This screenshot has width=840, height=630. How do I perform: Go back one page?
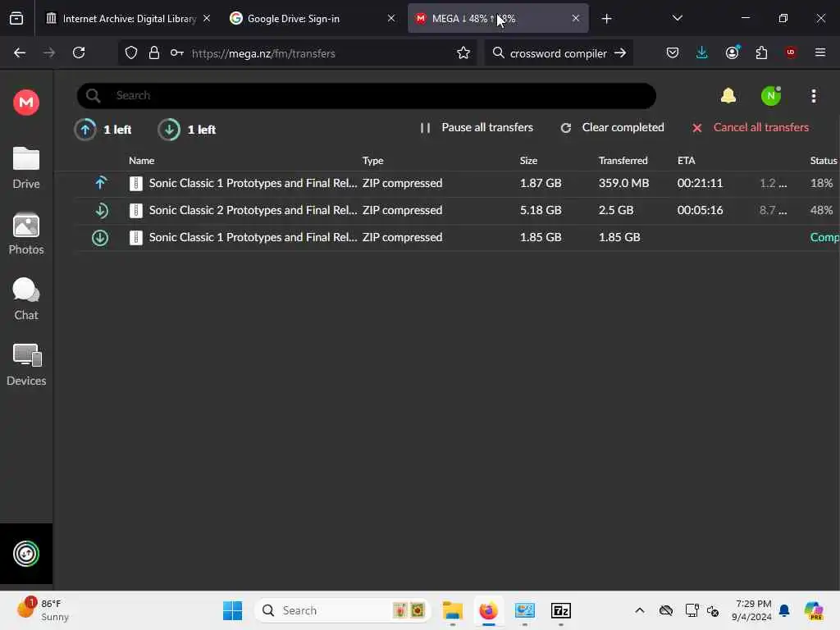pyautogui.click(x=20, y=53)
